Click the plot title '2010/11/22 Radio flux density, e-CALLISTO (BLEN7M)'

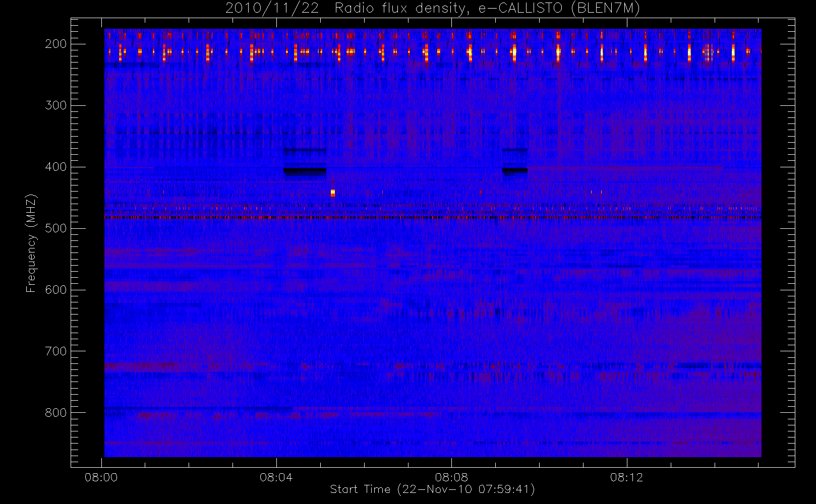point(433,9)
